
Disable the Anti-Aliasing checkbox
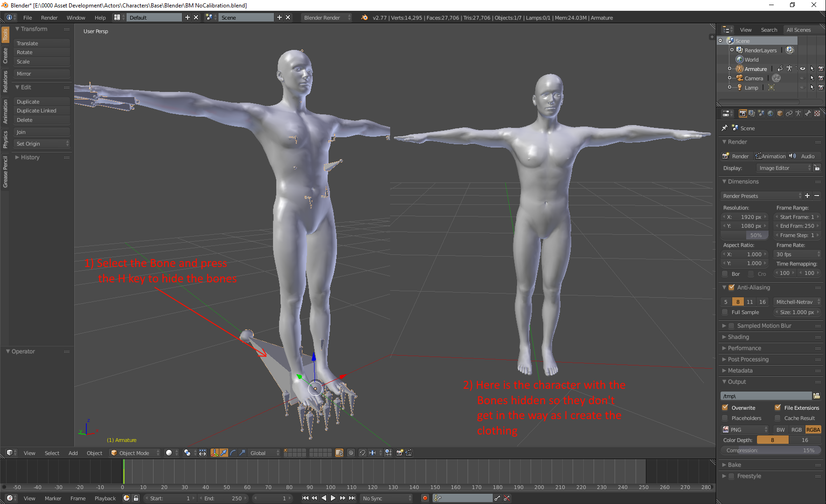click(732, 287)
